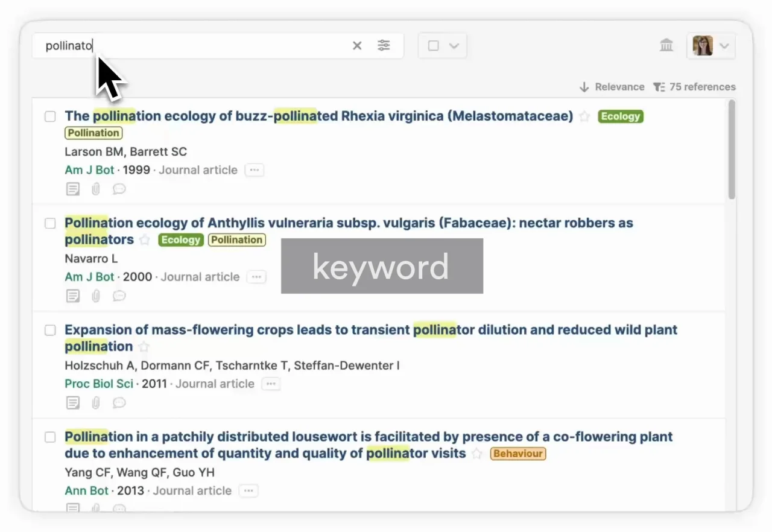Click the institution library building icon
The image size is (772, 532).
pyautogui.click(x=666, y=45)
